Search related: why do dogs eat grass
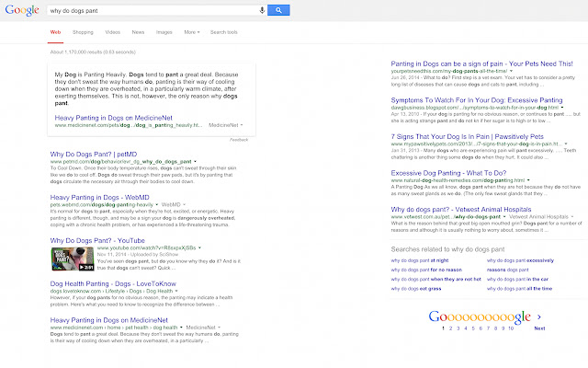 point(416,289)
